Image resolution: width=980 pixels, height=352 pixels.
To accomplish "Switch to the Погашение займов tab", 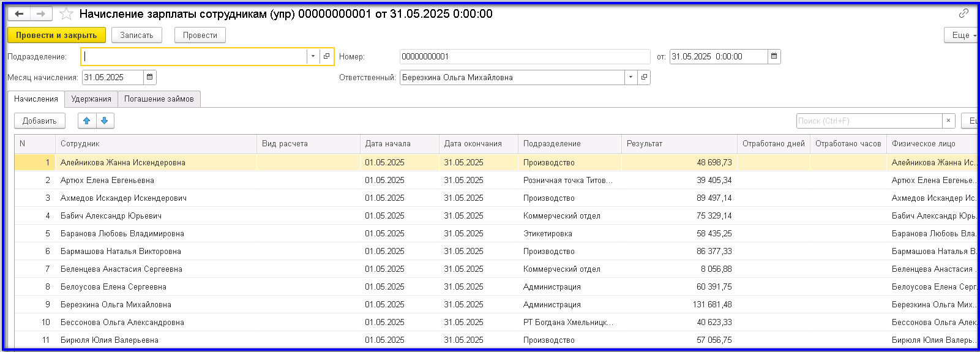I will 159,99.
